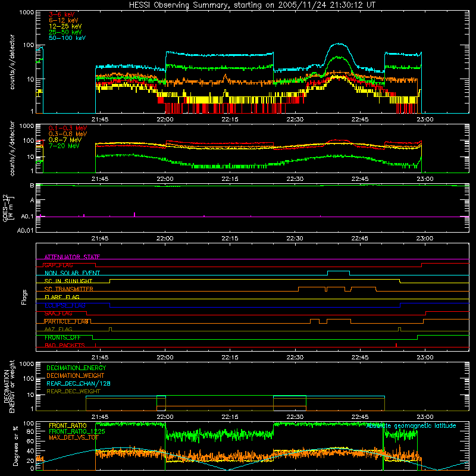Viewport: 476px width, 476px height.
Task: Click the "22:45" tick under the decimation panel
Action: 360,417
